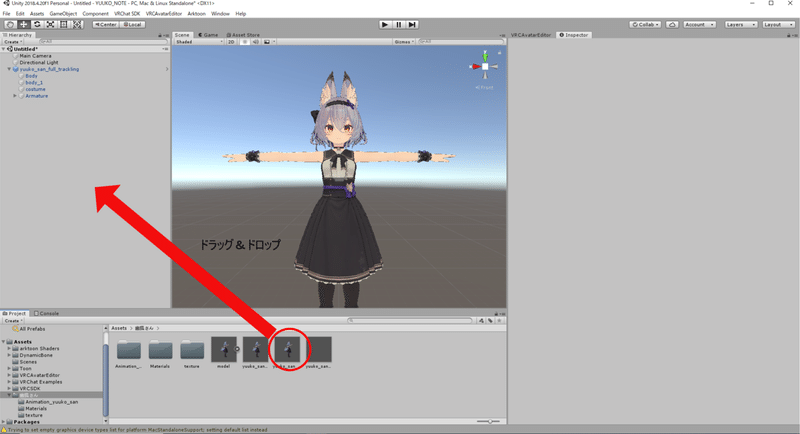Click the red X axis of scene gizmo
Viewport: 800px width, 434px height.
pos(476,66)
